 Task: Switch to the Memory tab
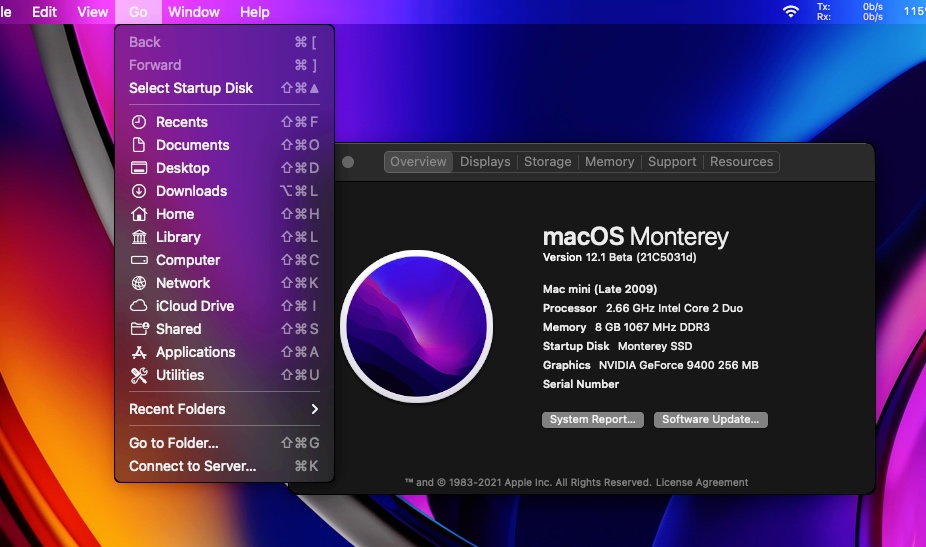coord(609,162)
